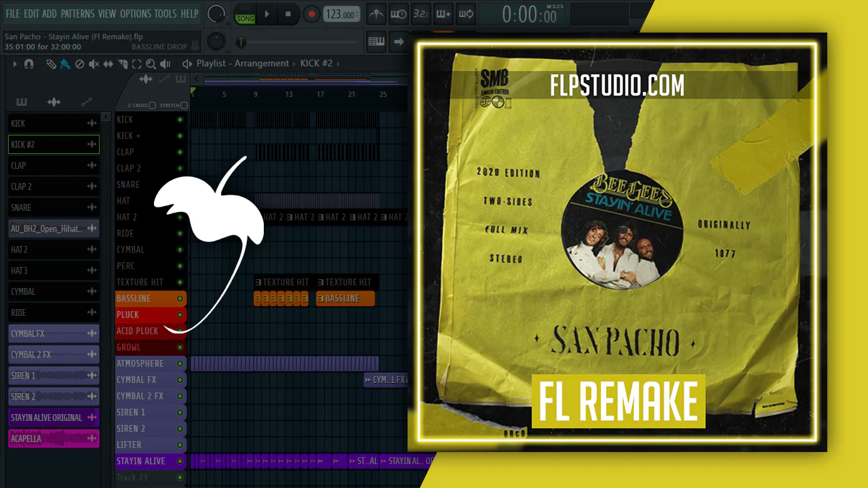Start playback with the Play button

(267, 14)
